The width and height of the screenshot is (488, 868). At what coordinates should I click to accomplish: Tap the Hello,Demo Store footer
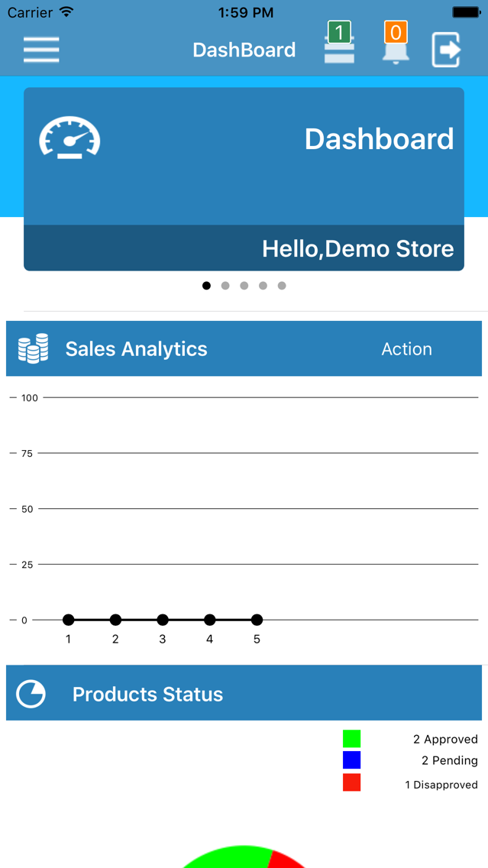click(x=244, y=248)
